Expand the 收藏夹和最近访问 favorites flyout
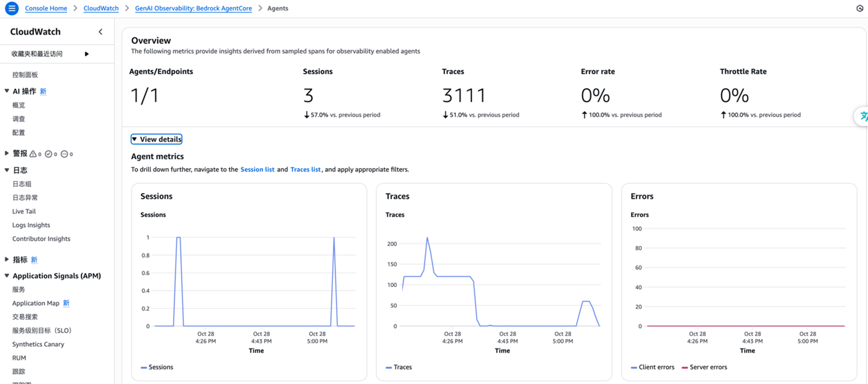 pos(87,54)
